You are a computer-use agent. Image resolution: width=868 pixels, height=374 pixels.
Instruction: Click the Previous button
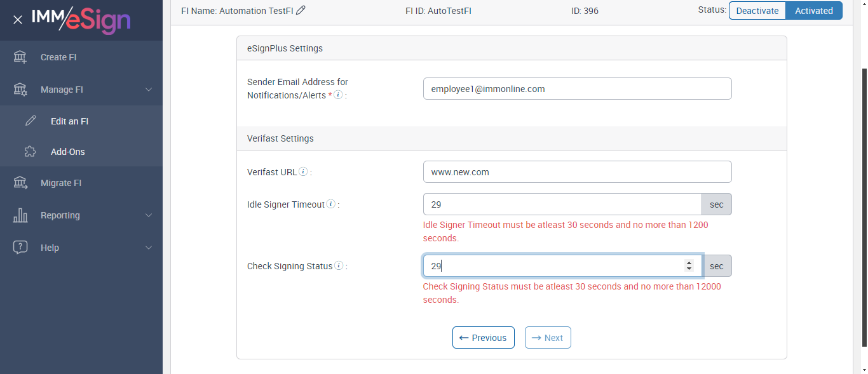[x=482, y=338]
